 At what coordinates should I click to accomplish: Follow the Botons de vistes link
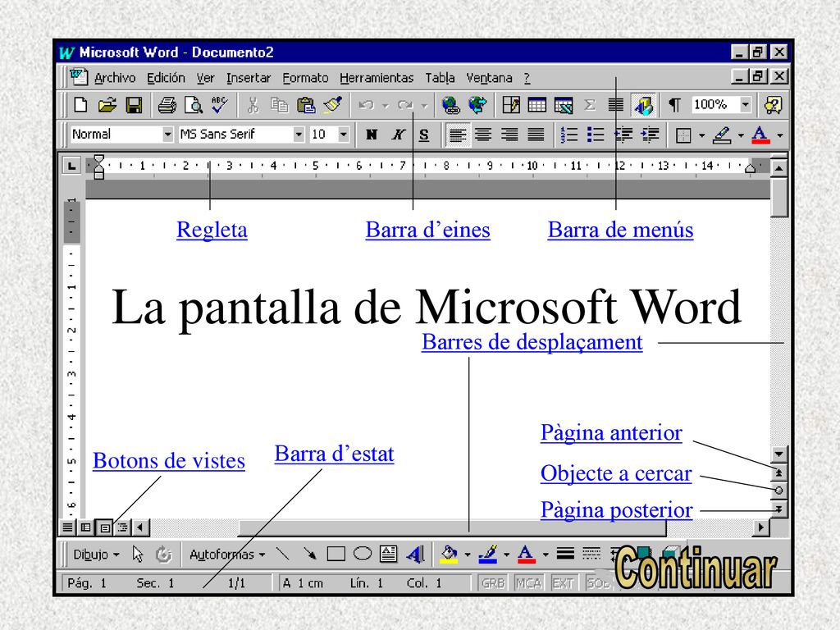(169, 461)
